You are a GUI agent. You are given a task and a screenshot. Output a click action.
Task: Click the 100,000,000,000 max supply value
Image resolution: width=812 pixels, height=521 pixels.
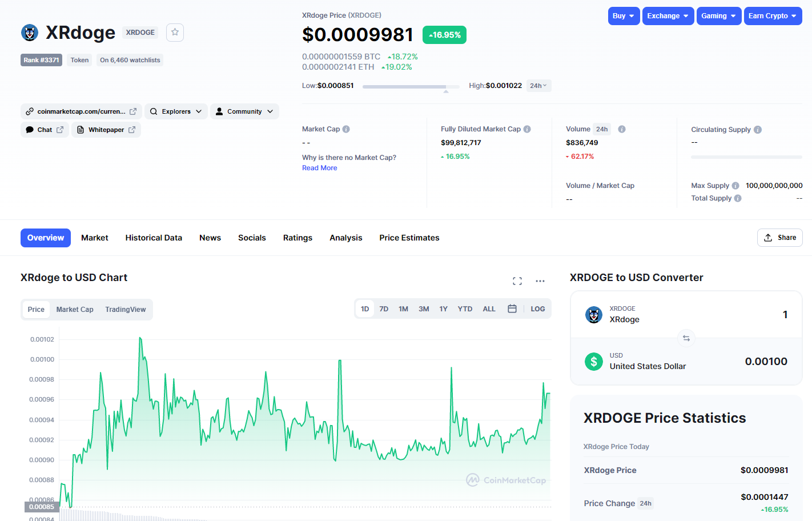774,186
